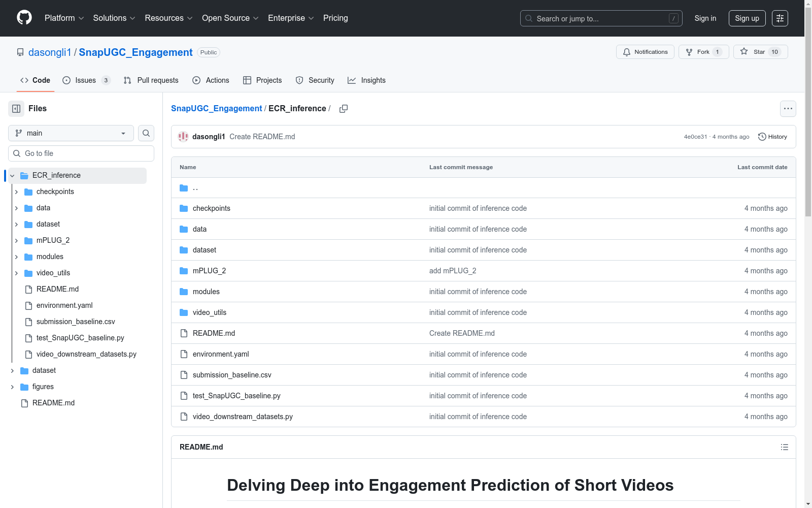Click the notifications bell icon
The width and height of the screenshot is (812, 508).
tap(627, 52)
